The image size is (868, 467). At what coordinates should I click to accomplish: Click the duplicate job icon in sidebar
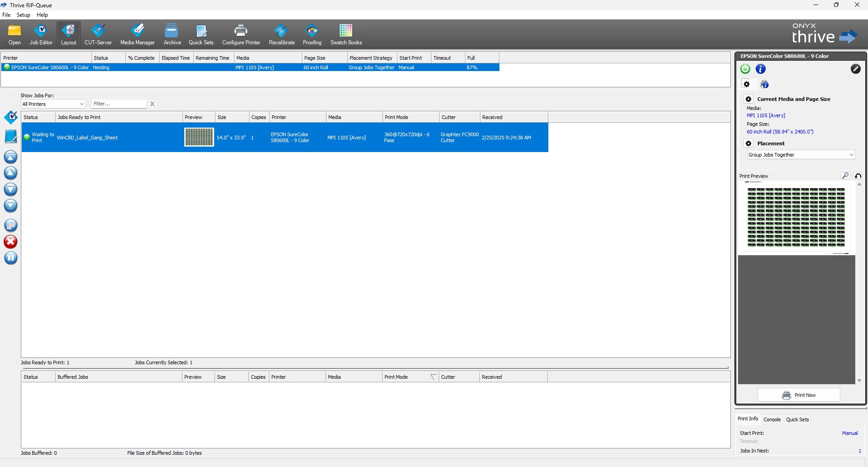point(11,225)
